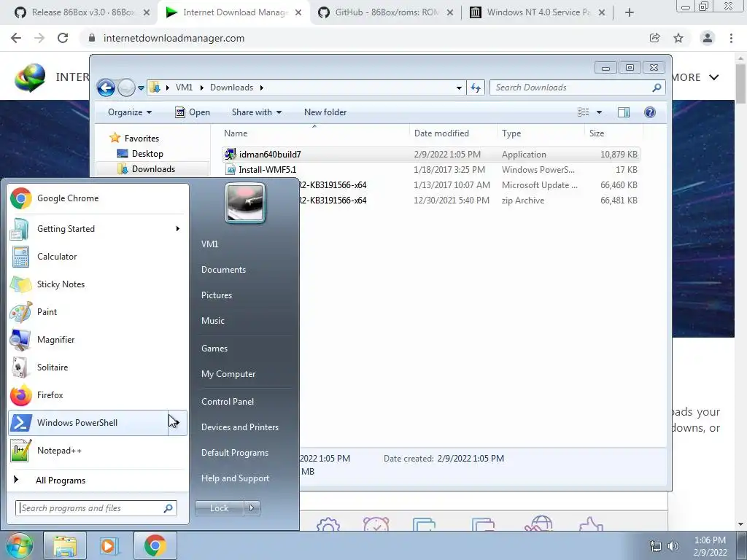The height and width of the screenshot is (560, 747).
Task: Open File Explorer taskbar icon
Action: [65, 545]
